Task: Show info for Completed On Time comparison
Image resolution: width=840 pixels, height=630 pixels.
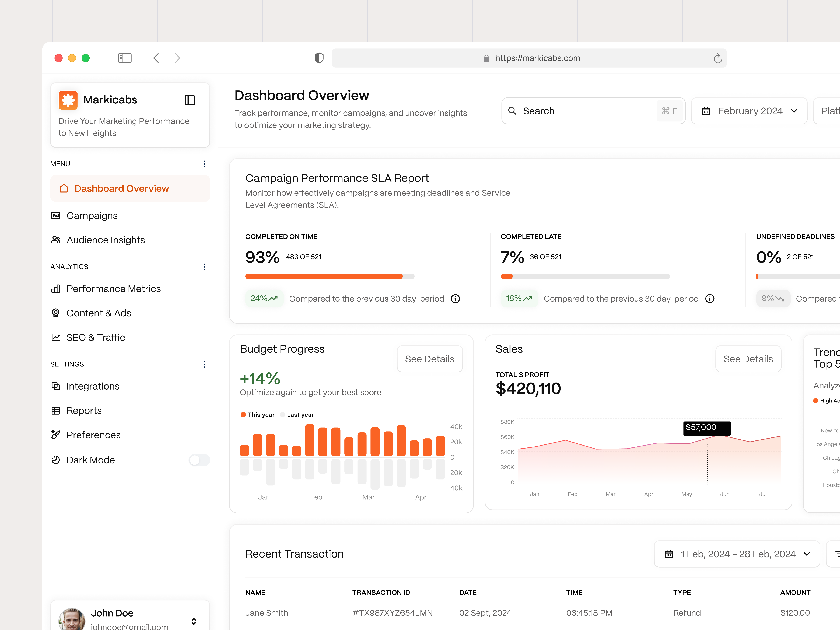Action: pyautogui.click(x=455, y=299)
